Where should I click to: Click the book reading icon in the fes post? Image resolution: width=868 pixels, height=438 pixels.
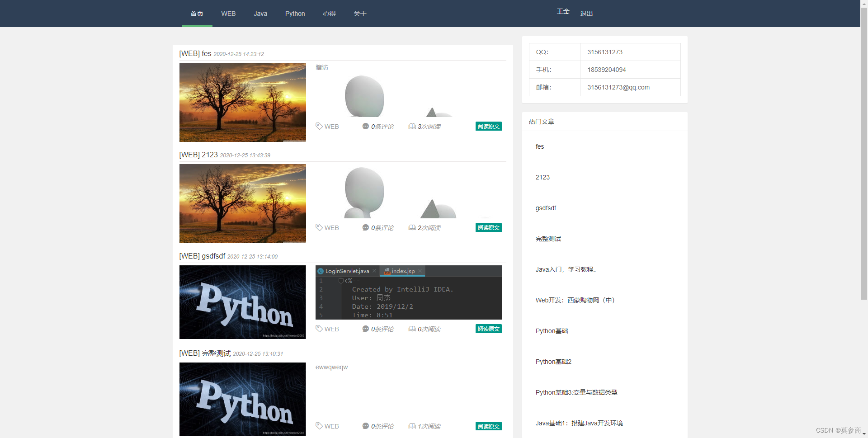pyautogui.click(x=412, y=126)
